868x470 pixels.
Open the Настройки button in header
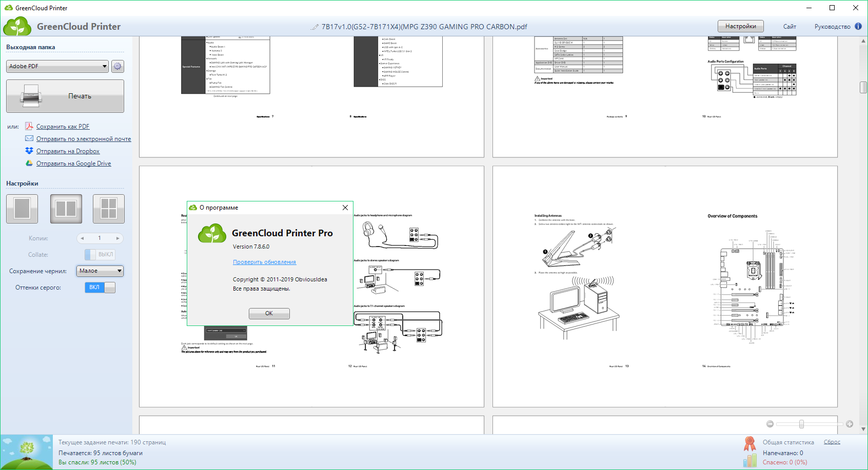point(740,26)
